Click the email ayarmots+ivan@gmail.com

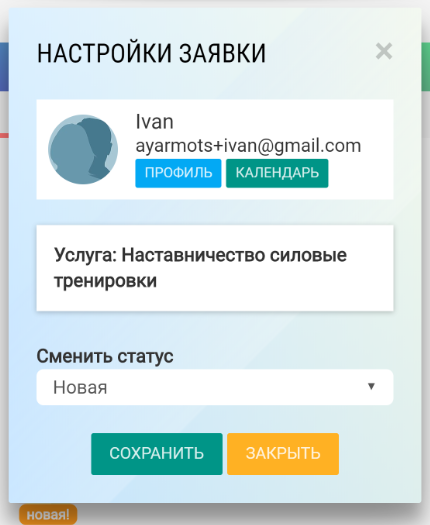[x=248, y=146]
